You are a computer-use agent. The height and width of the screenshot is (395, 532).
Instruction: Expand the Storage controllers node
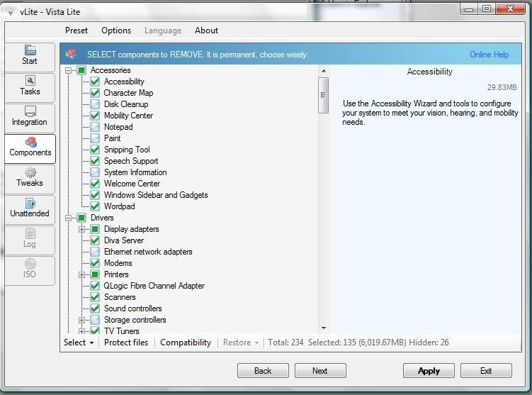[81, 320]
